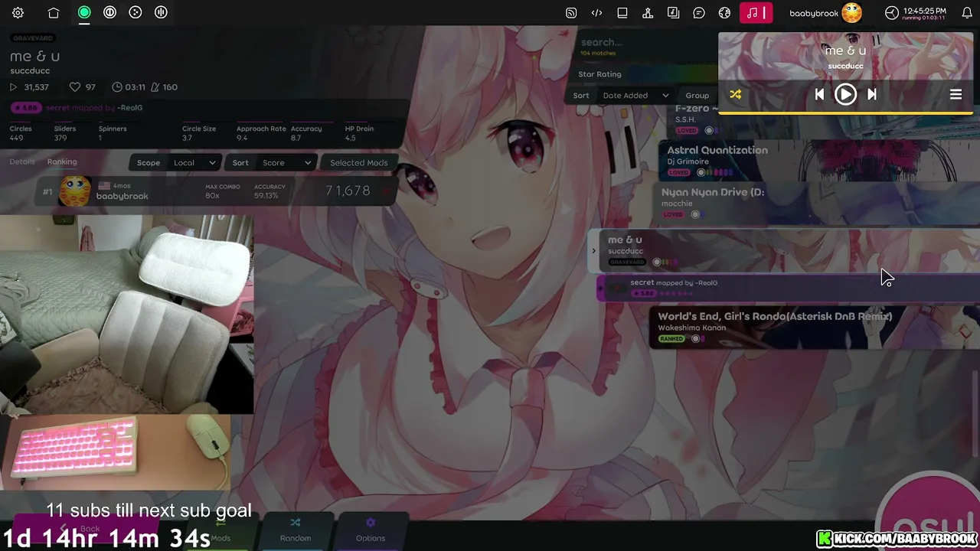Image resolution: width=980 pixels, height=551 pixels.
Task: Open the notifications bell
Action: tap(965, 13)
